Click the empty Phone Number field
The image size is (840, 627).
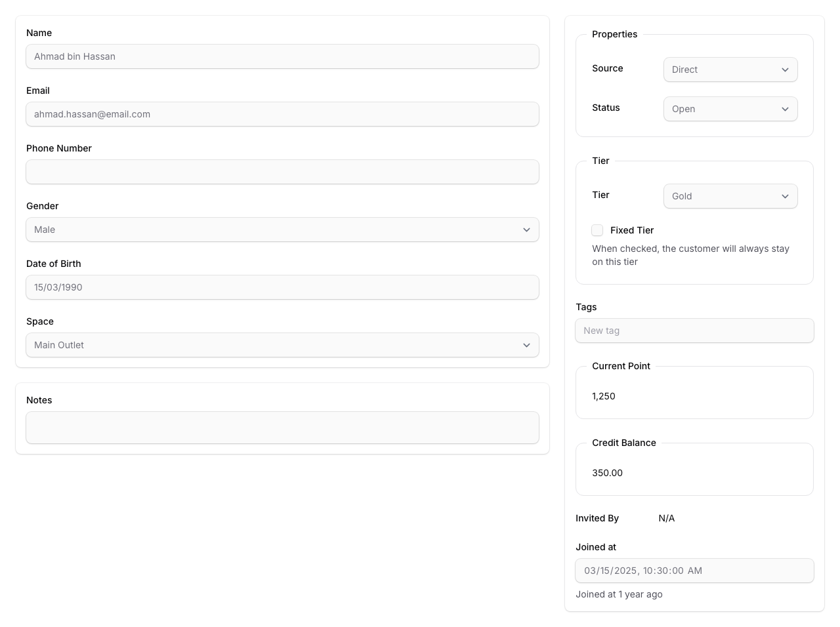click(282, 172)
